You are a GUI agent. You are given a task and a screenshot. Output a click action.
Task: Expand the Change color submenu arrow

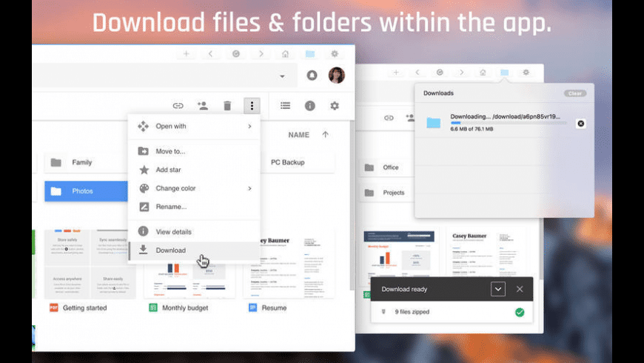[249, 188]
